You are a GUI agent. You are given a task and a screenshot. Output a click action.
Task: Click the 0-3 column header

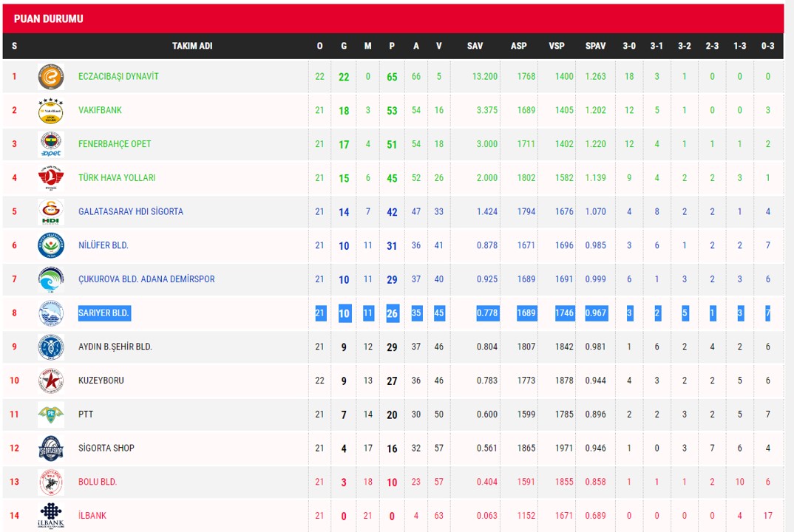767,46
